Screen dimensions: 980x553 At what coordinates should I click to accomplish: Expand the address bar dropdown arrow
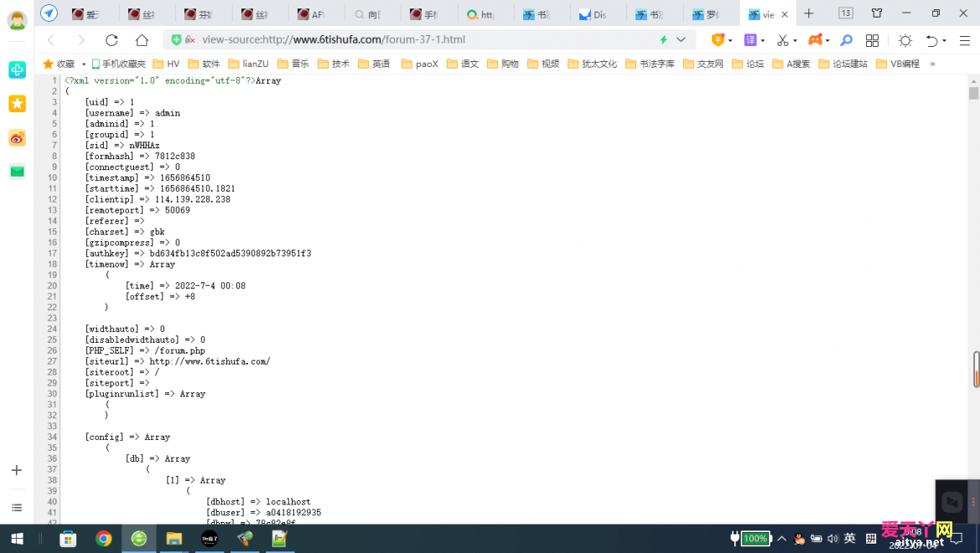tap(681, 40)
